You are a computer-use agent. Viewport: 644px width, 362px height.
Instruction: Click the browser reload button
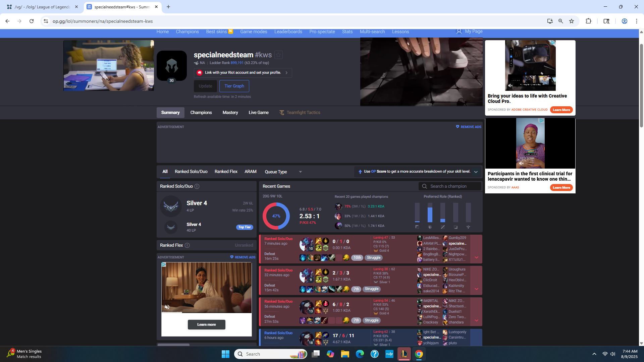point(32,21)
